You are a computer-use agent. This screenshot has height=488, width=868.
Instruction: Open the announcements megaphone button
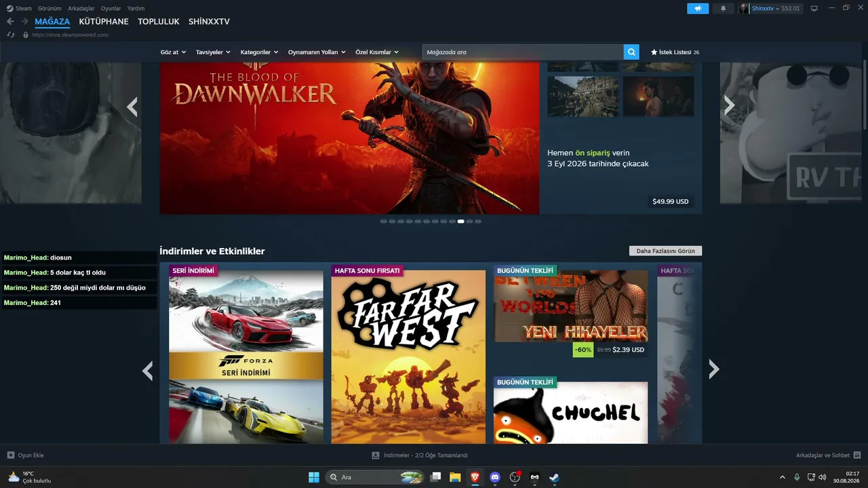point(698,8)
